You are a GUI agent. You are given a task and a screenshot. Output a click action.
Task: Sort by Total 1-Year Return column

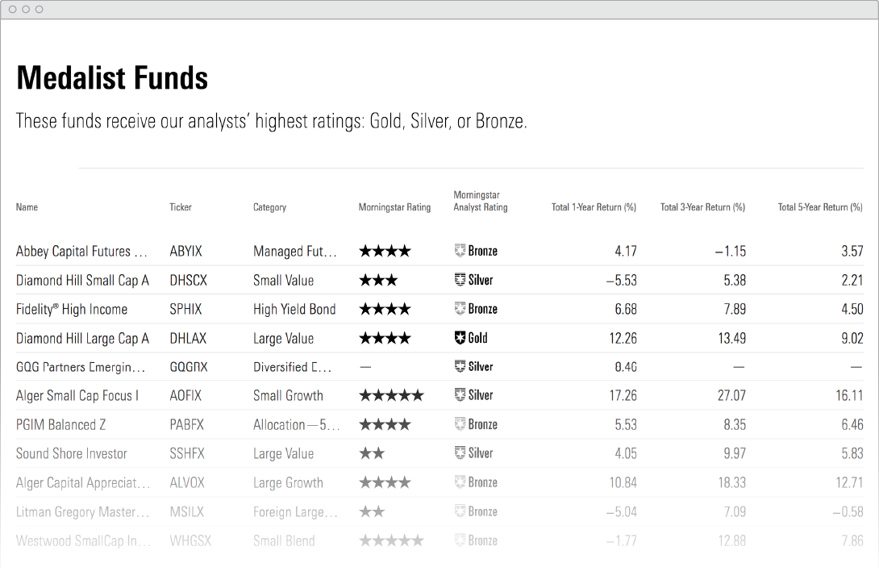coord(594,207)
